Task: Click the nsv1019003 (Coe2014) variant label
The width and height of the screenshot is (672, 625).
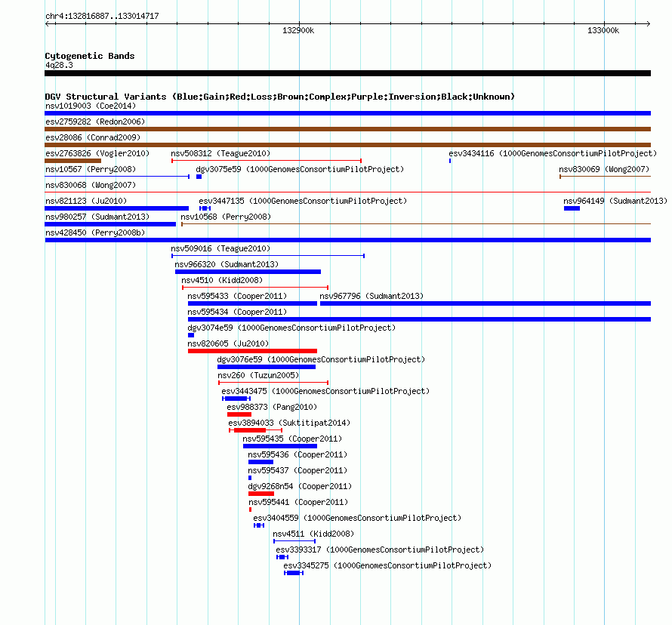Action: click(x=91, y=106)
